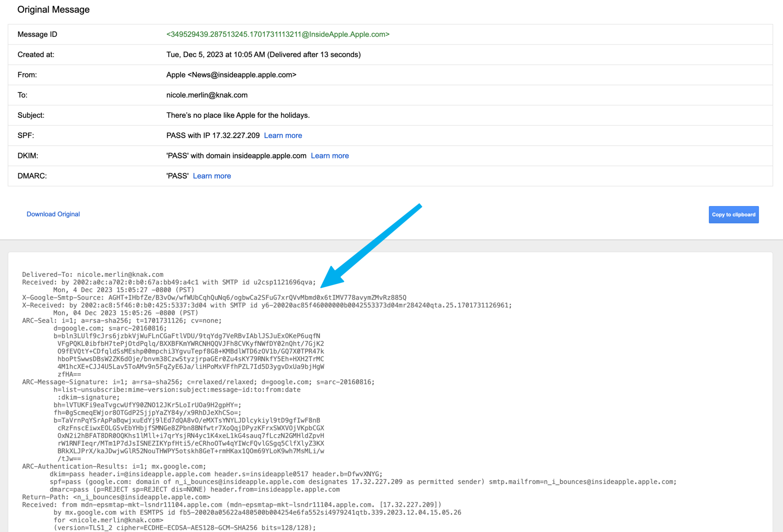Screen dimensions: 783x532
Task: Click the To recipient email address
Action: [206, 95]
